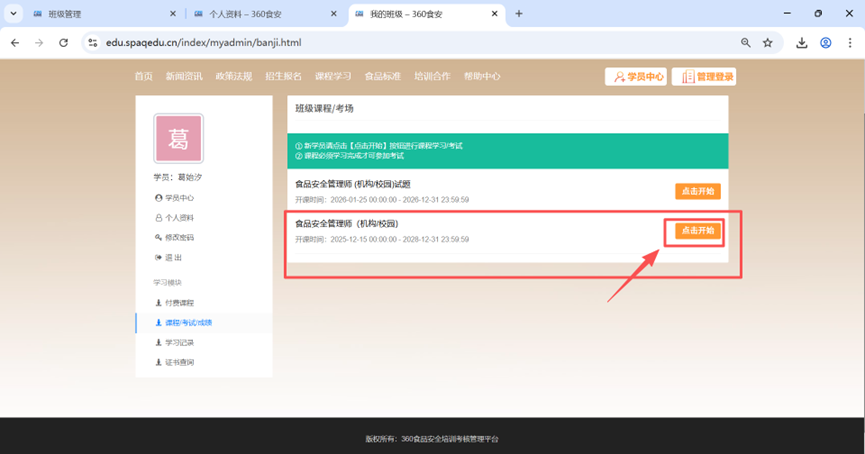
Task: Click the zoom magnifier icon in address bar
Action: click(x=746, y=43)
